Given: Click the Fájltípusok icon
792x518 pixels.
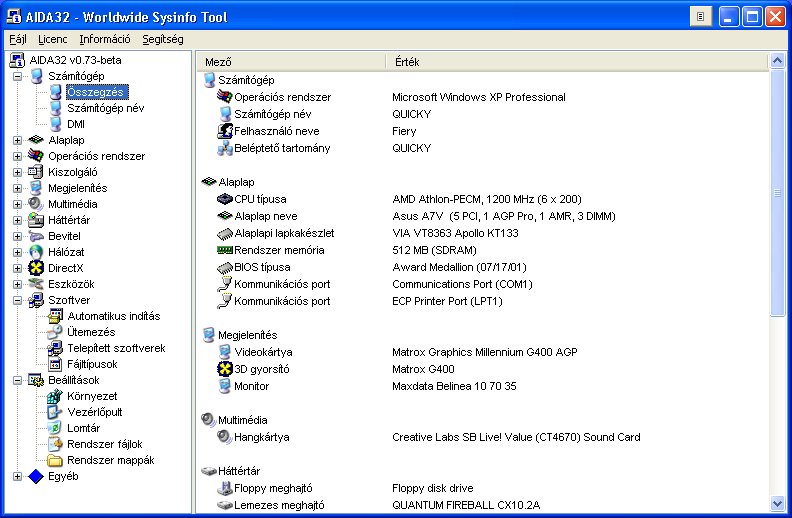Looking at the screenshot, I should (x=55, y=365).
